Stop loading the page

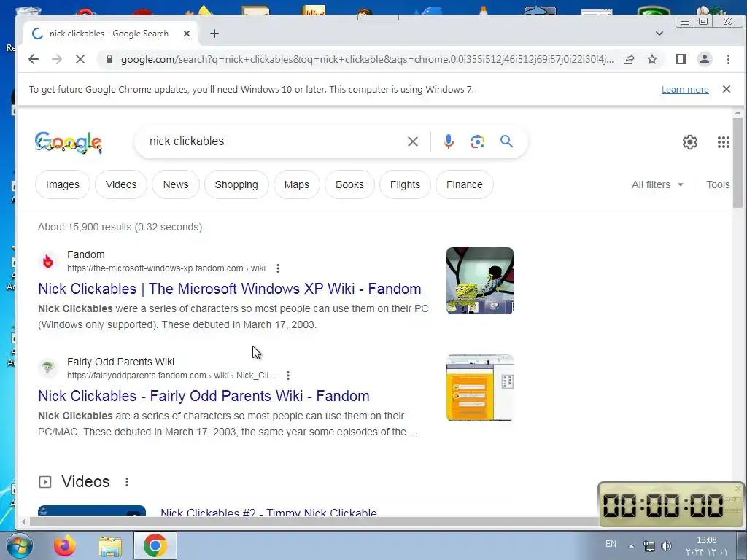[x=80, y=59]
